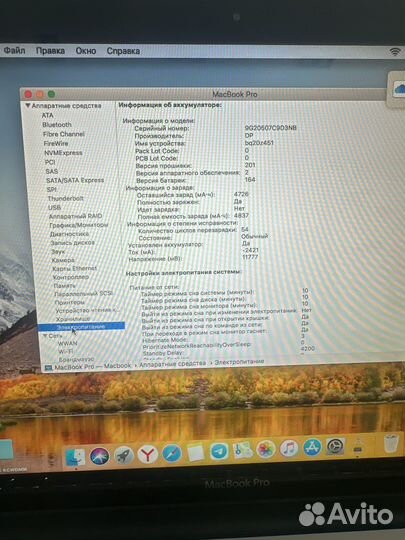Viewport: 405px width, 540px height.
Task: Select FireWire in the sidebar
Action: tap(56, 143)
